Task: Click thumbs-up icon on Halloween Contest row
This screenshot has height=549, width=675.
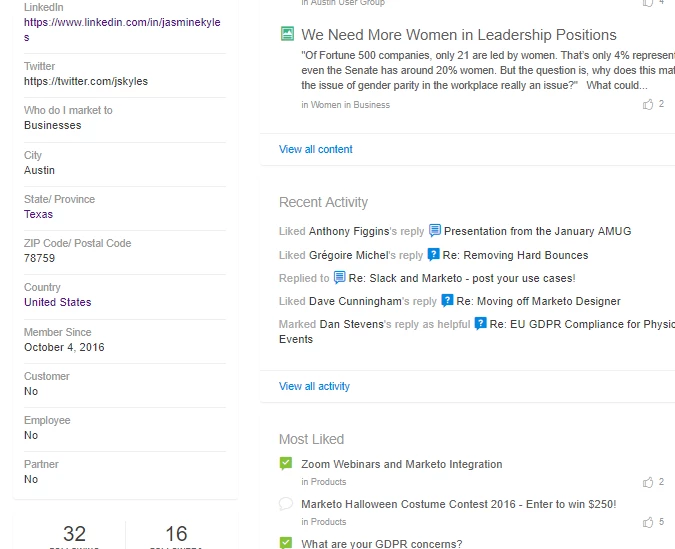Action: 648,522
